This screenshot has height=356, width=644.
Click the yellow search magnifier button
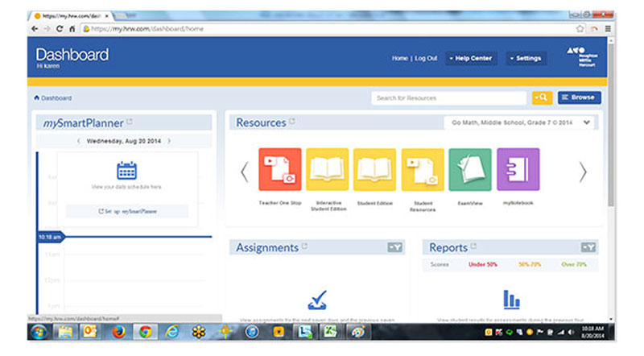coord(542,97)
